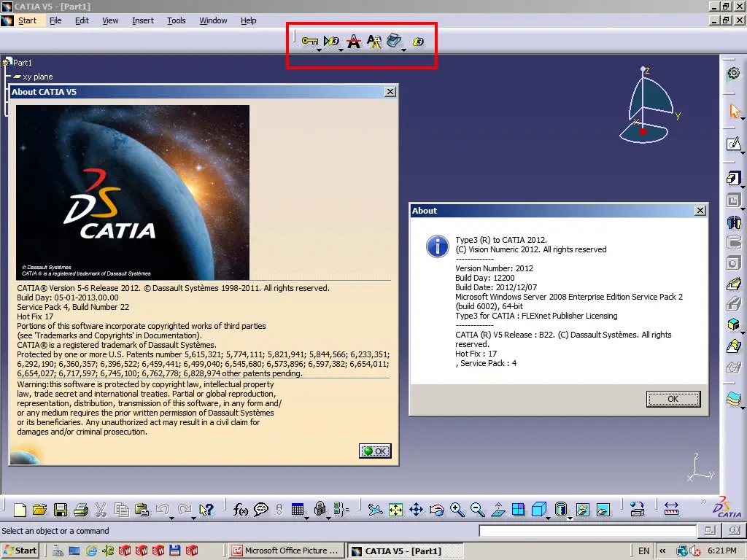
Task: Click the Fit All In view icon
Action: (395, 510)
